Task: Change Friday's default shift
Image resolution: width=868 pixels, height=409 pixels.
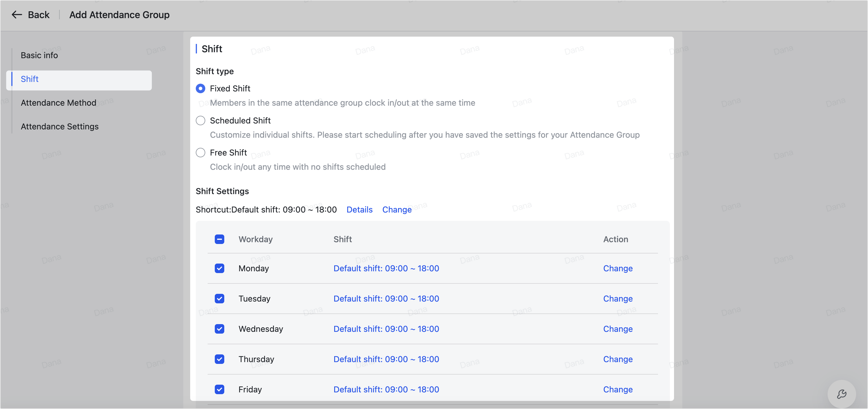Action: pyautogui.click(x=618, y=389)
